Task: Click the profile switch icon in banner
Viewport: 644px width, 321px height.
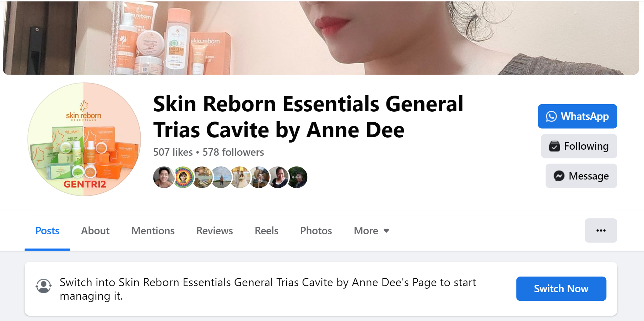Action: (x=44, y=286)
